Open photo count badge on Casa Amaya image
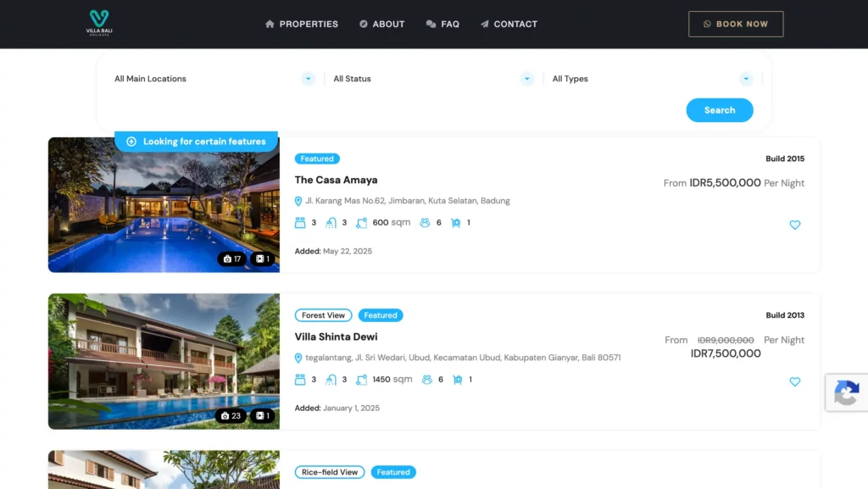This screenshot has width=868, height=489. [x=232, y=258]
